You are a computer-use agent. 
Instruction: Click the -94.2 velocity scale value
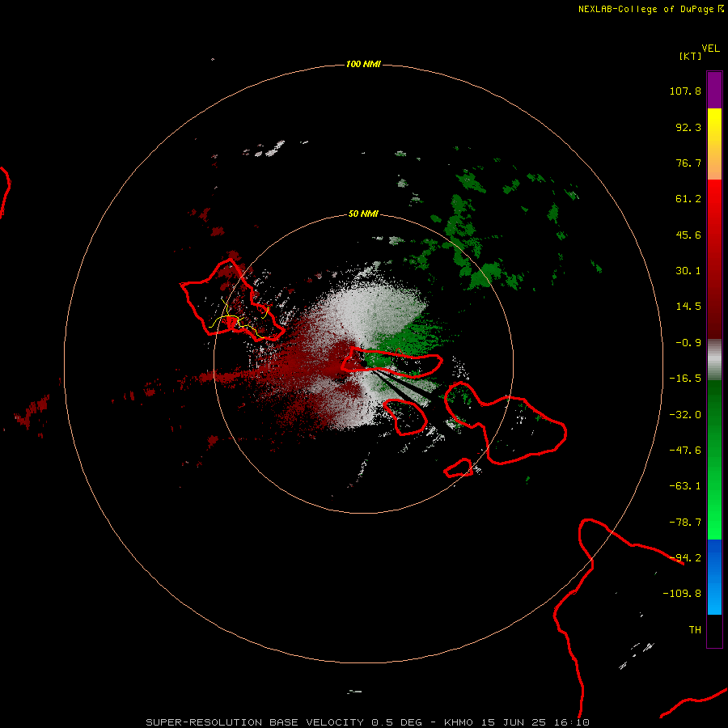point(685,558)
